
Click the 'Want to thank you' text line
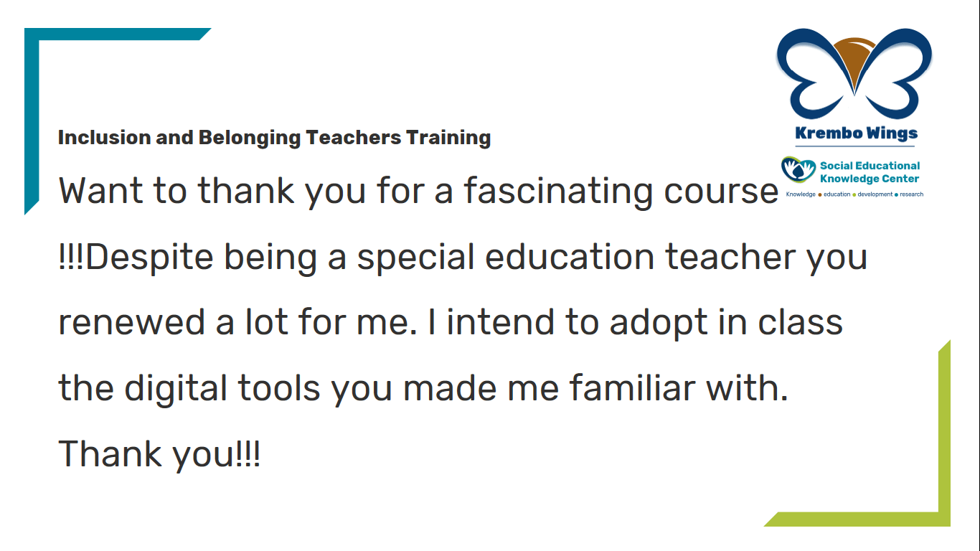coord(418,192)
